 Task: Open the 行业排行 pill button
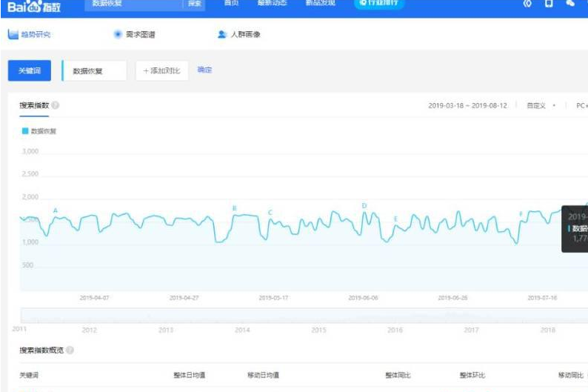click(x=378, y=4)
